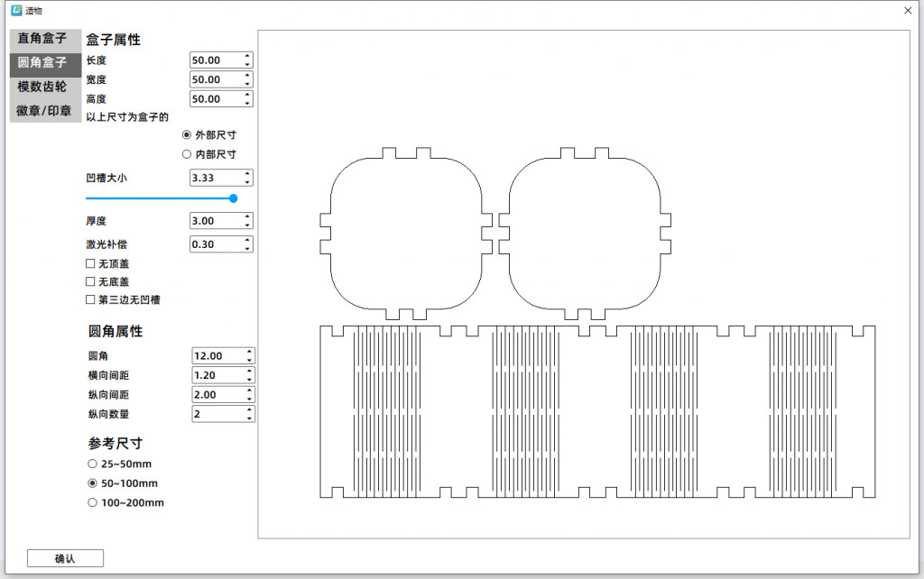The height and width of the screenshot is (579, 924).
Task: Toggle the 无底盖 checkbox
Action: [90, 281]
